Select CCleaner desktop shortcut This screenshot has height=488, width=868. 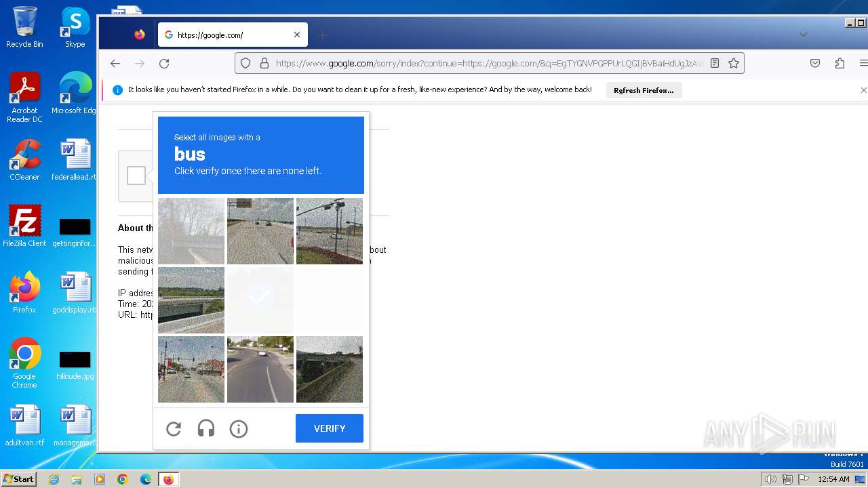24,160
